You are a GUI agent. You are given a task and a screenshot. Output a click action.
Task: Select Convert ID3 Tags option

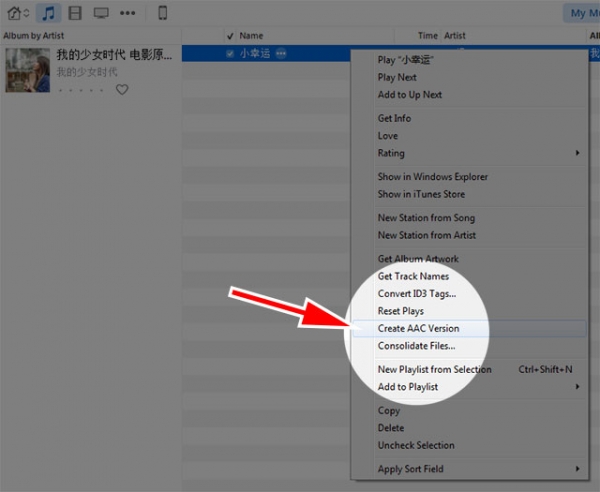point(416,293)
